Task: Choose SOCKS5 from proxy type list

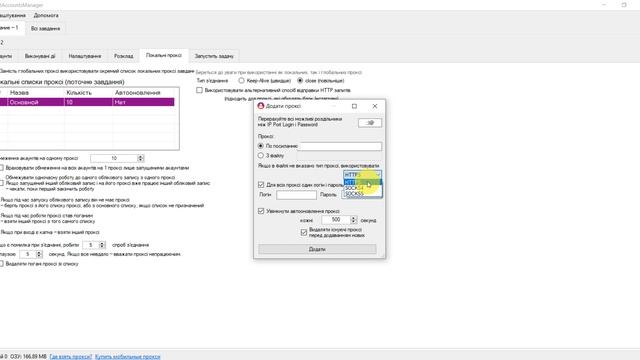Action: click(362, 193)
